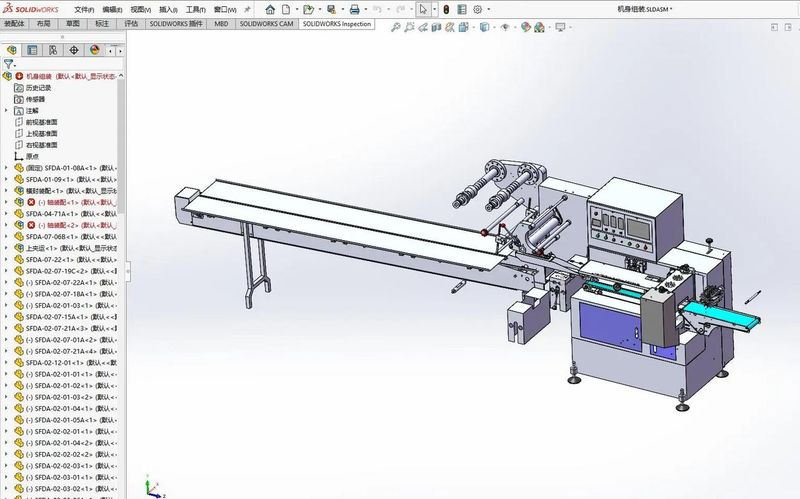
Task: Click the Zoom to Fit magnifier icon
Action: coord(395,27)
